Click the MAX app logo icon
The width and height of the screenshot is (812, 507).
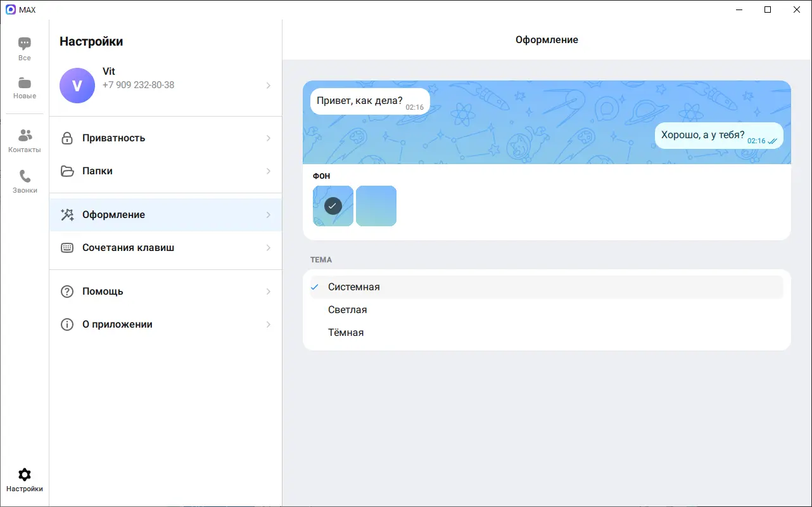tap(11, 10)
